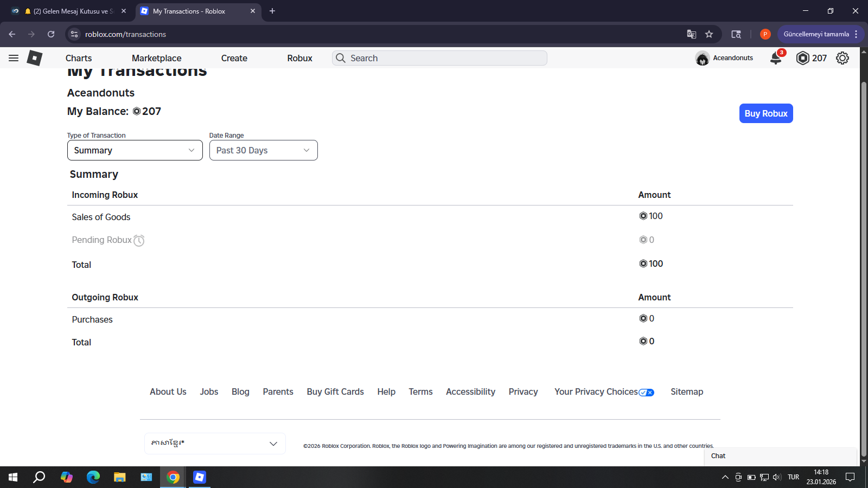
Task: Open the Marketplace menu item
Action: click(157, 58)
